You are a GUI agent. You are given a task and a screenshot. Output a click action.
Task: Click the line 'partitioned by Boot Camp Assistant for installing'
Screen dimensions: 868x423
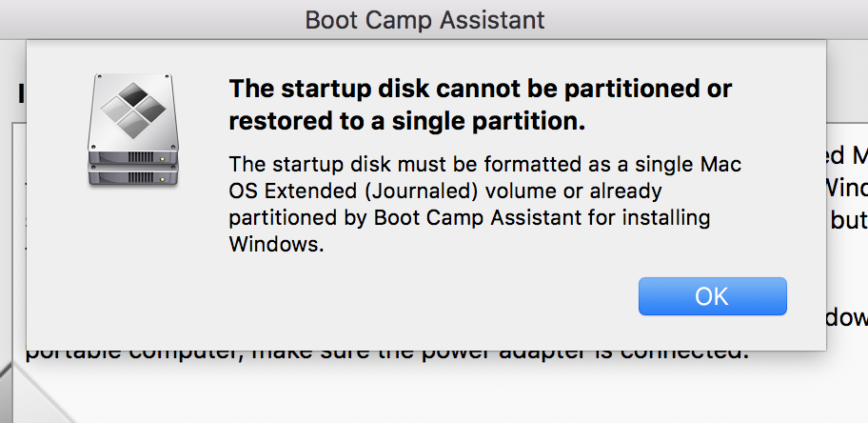coord(468,217)
